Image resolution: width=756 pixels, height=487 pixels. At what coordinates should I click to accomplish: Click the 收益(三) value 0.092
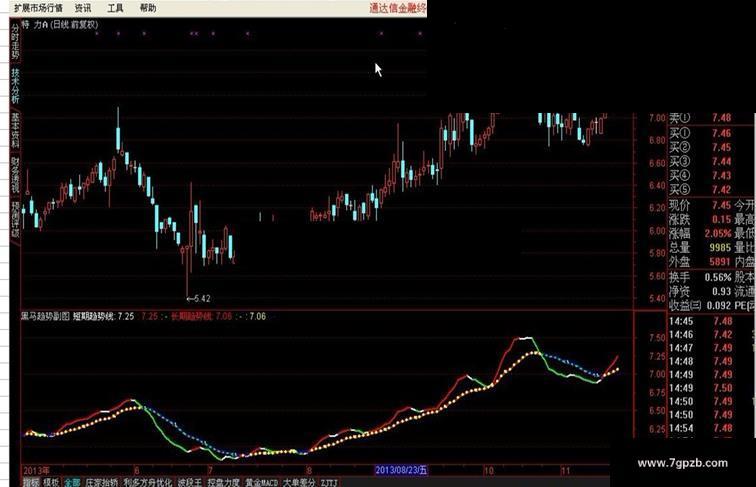coord(719,305)
